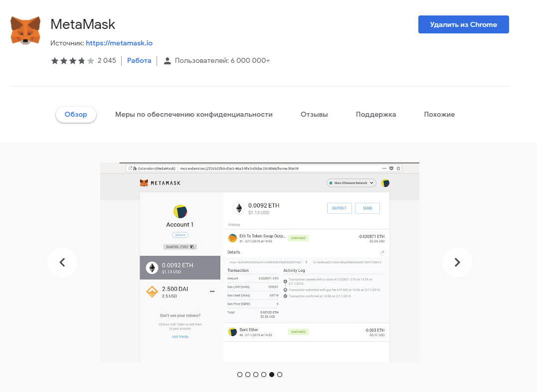Open the Отзывы tab
Screen dimensions: 537x392
pos(314,114)
